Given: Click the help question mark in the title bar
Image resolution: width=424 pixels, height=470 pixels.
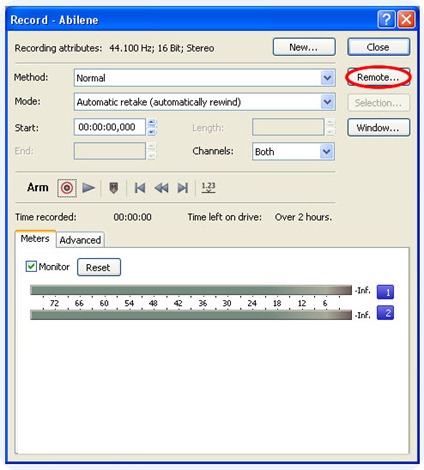Looking at the screenshot, I should click(386, 19).
